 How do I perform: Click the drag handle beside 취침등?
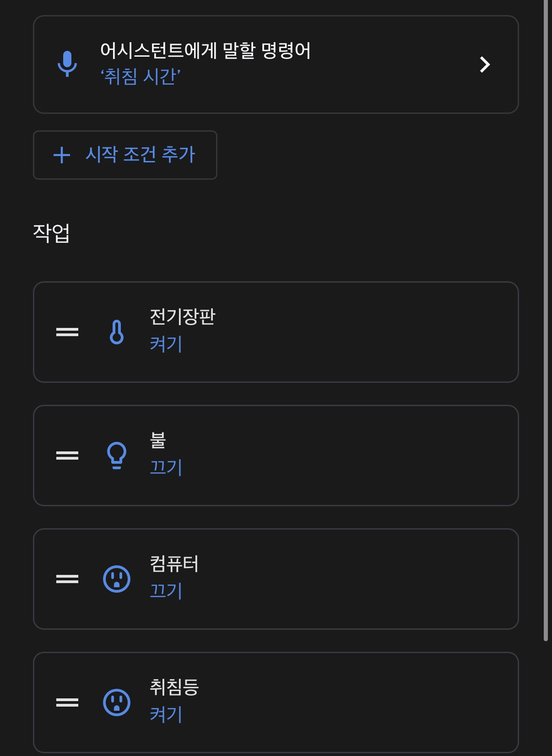click(x=67, y=702)
